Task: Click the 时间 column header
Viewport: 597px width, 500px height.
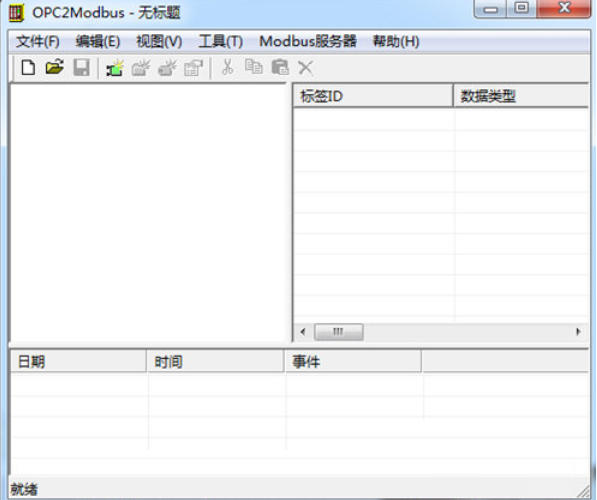Action: pyautogui.click(x=215, y=361)
